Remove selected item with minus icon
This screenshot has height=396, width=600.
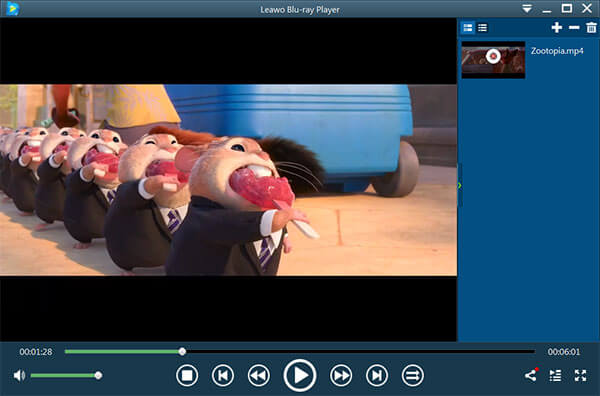pyautogui.click(x=574, y=28)
